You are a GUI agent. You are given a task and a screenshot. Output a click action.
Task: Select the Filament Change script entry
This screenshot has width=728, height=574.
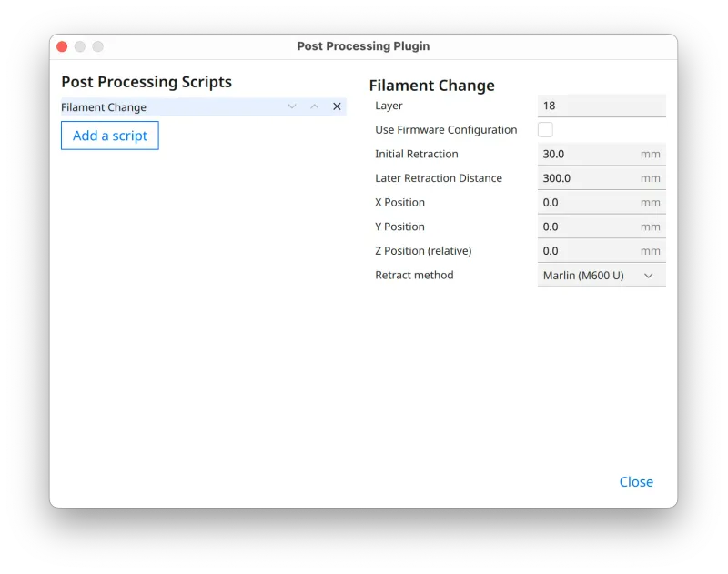pyautogui.click(x=164, y=107)
